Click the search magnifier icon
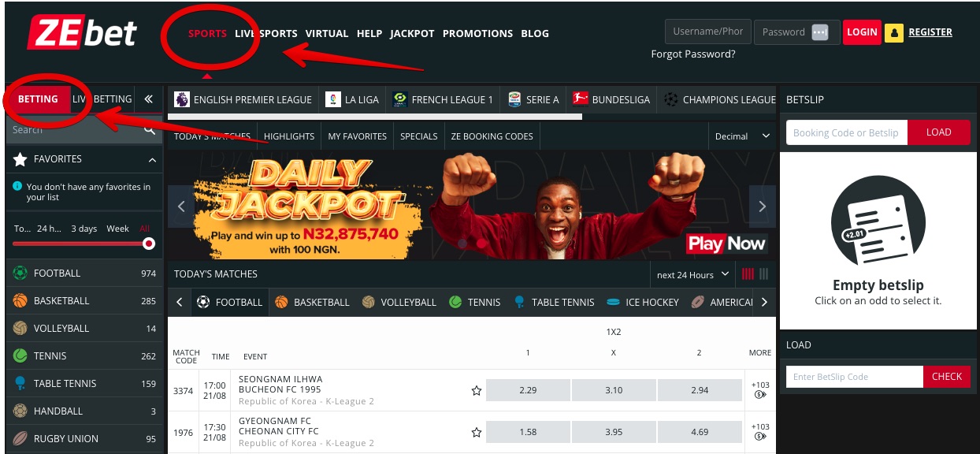 pos(150,130)
